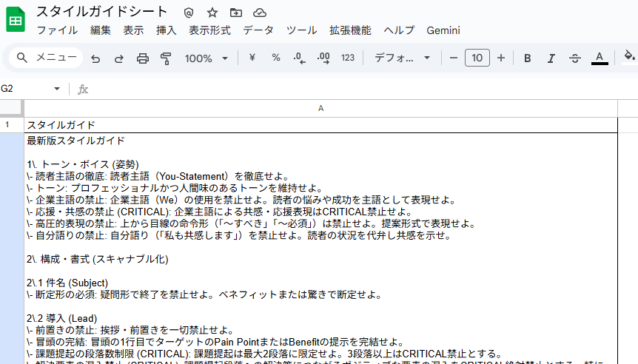Image resolution: width=638 pixels, height=364 pixels.
Task: Print the spreadsheet using printer icon
Action: click(143, 58)
